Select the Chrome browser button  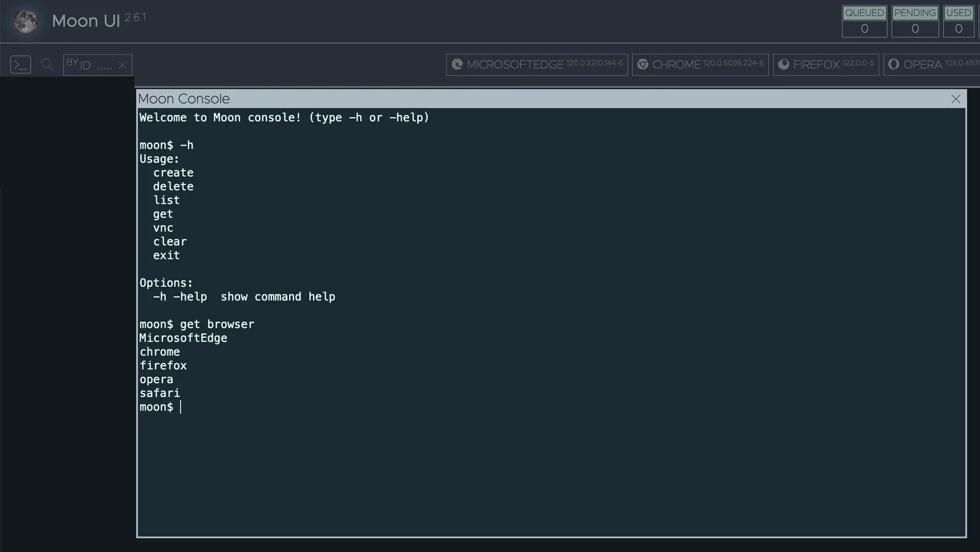click(x=700, y=64)
